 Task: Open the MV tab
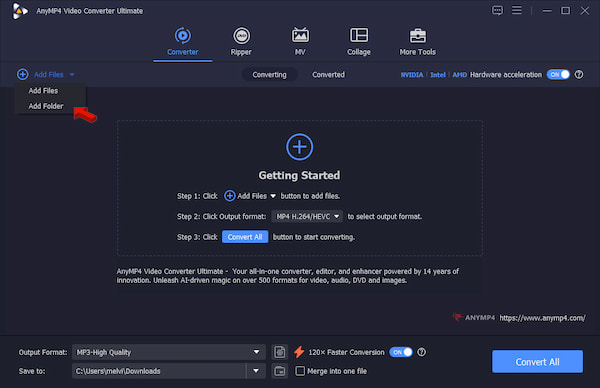point(300,41)
